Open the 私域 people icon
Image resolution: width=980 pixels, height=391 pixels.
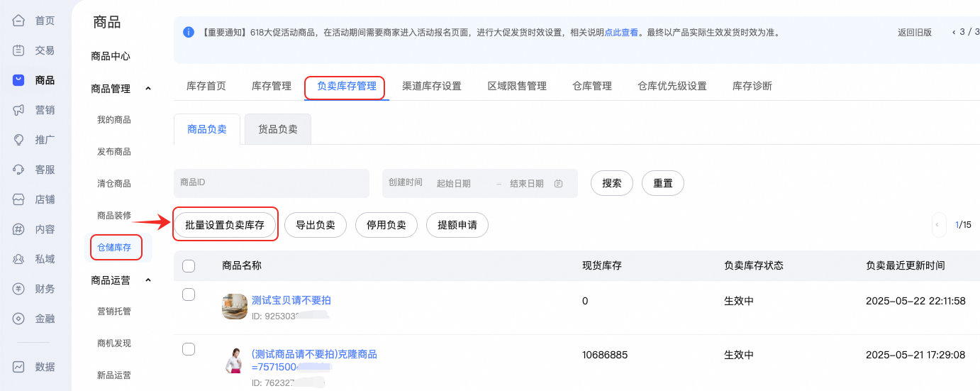click(18, 259)
